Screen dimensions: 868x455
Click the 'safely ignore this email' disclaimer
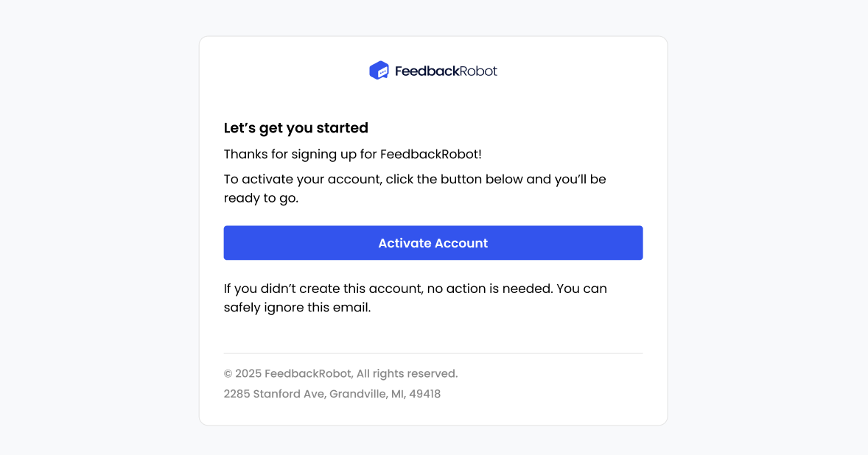coord(297,307)
